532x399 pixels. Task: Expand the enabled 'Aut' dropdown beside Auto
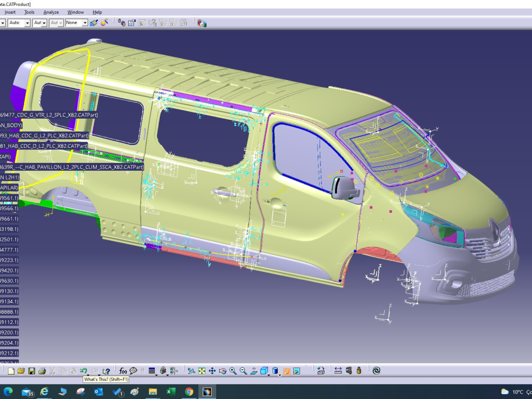[x=44, y=23]
